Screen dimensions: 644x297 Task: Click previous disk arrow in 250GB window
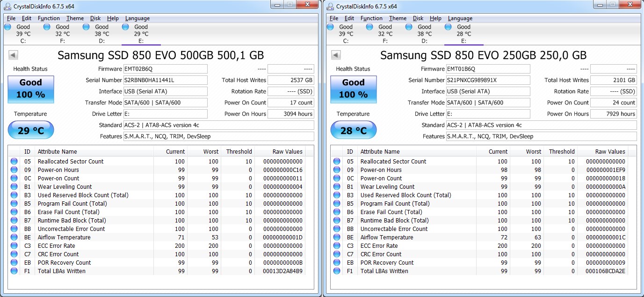point(336,55)
